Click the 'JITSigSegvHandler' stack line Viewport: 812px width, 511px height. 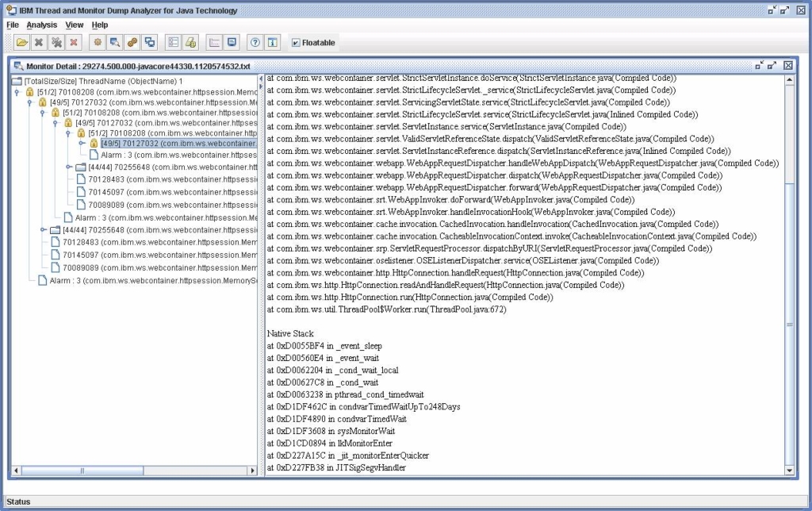[x=336, y=467]
